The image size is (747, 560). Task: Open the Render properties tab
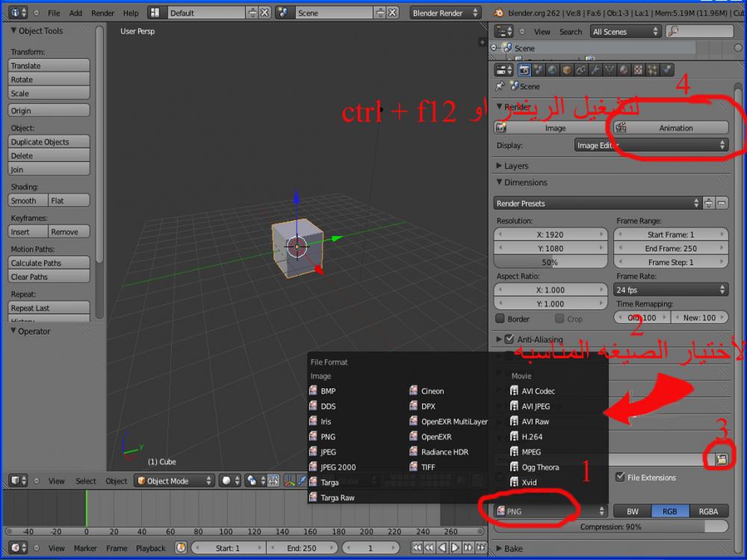[524, 70]
